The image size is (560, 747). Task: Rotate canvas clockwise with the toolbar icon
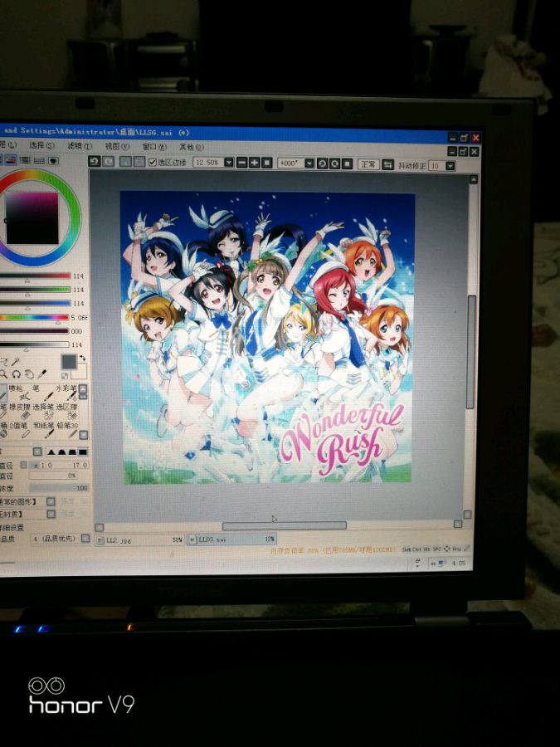(x=335, y=164)
